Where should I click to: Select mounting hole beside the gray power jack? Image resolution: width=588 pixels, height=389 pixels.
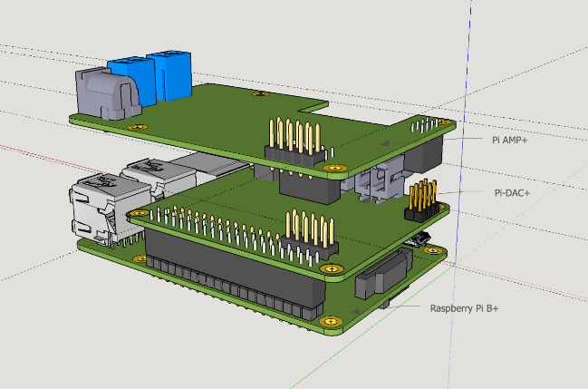[x=137, y=127]
